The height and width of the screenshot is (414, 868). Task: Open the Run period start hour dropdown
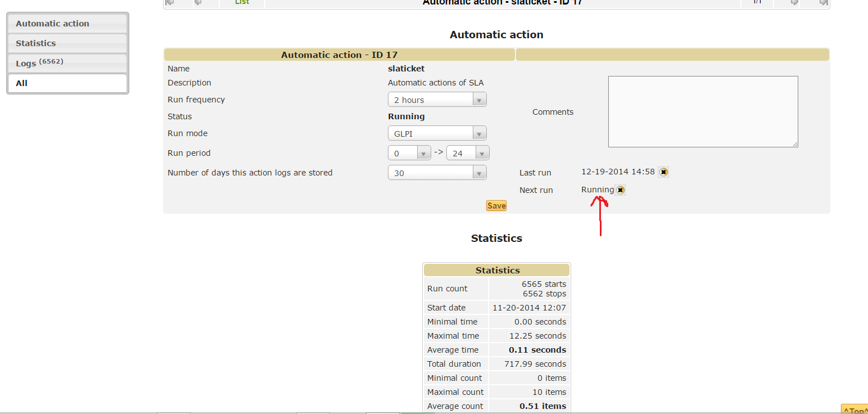click(409, 153)
